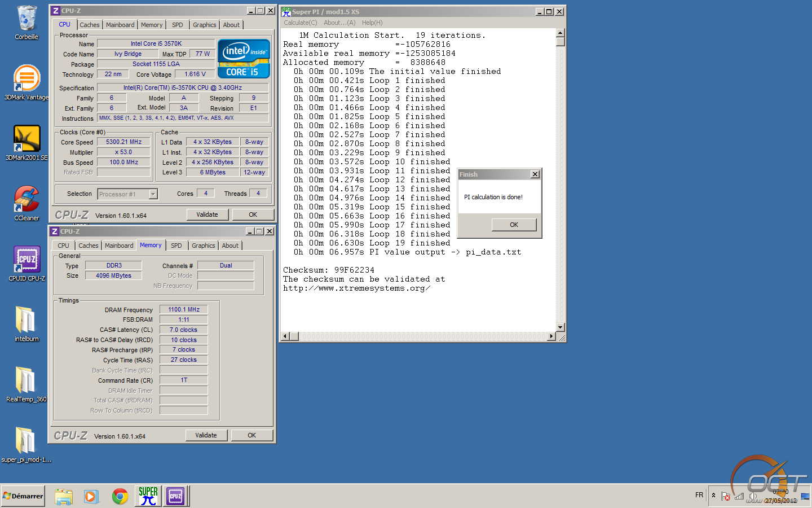
Task: Open SPD tab in top CPU-Z window
Action: tap(178, 25)
